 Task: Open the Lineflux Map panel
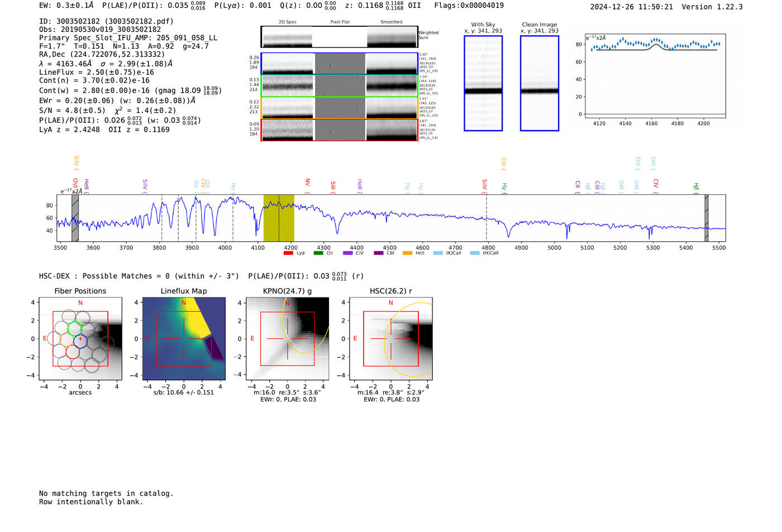(x=184, y=339)
